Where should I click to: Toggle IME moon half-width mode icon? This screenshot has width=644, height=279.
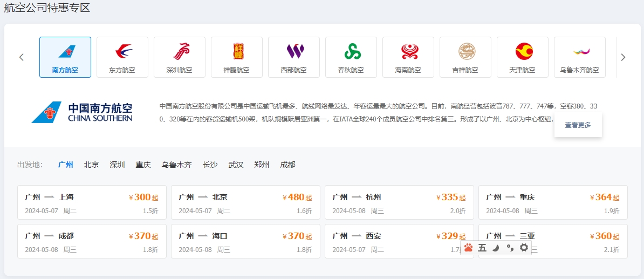pos(496,248)
